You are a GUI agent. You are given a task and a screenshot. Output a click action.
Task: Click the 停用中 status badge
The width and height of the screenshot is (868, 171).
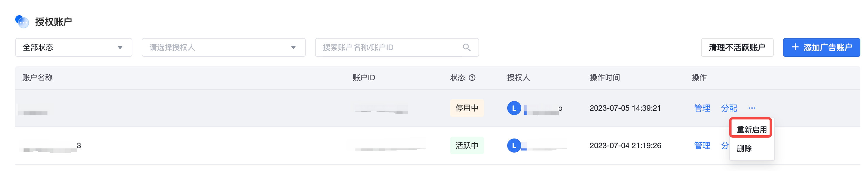[467, 108]
